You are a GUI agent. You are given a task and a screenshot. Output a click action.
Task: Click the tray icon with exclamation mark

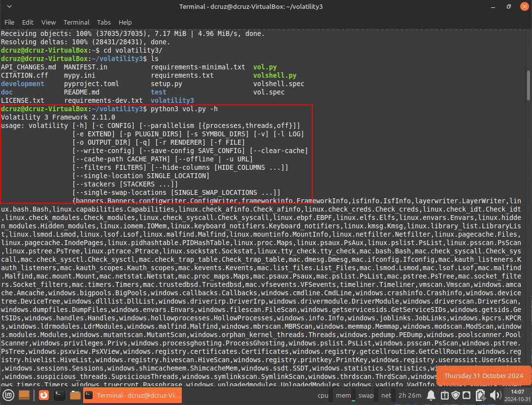(444, 395)
